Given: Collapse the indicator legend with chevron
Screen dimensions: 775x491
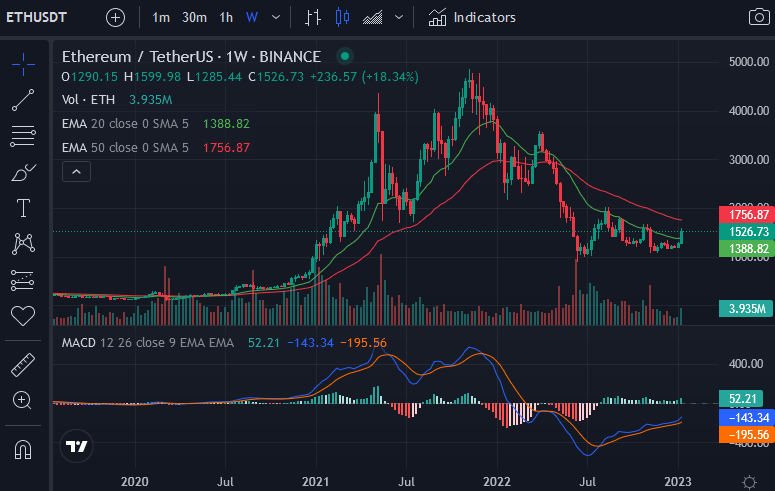Looking at the screenshot, I should point(76,172).
